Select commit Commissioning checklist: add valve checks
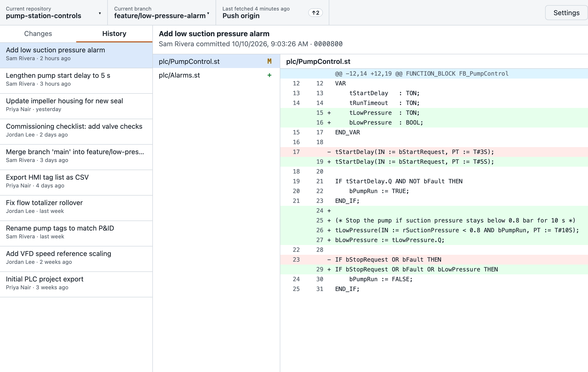 tap(76, 131)
